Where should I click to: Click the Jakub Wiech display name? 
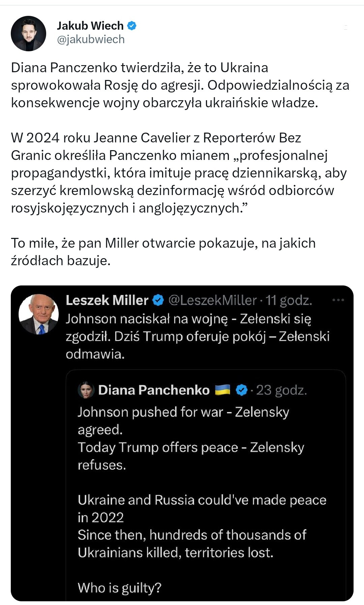click(x=90, y=26)
